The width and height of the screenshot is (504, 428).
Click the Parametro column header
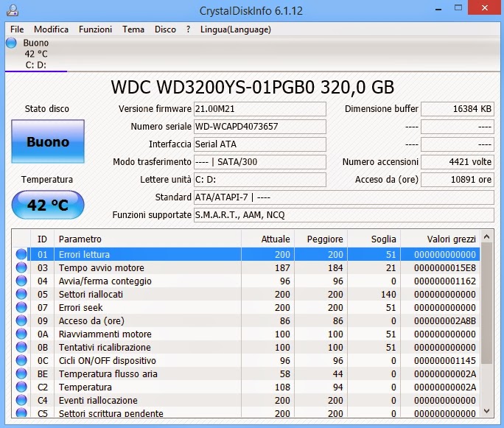tap(147, 239)
